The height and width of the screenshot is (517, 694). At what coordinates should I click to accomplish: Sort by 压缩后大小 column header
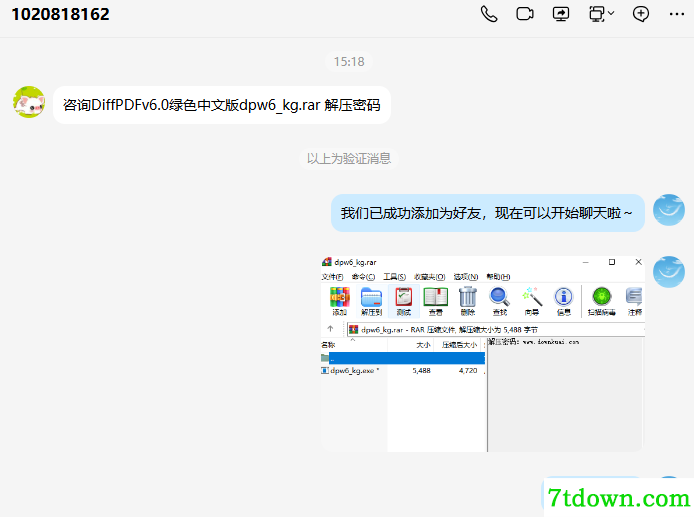459,345
